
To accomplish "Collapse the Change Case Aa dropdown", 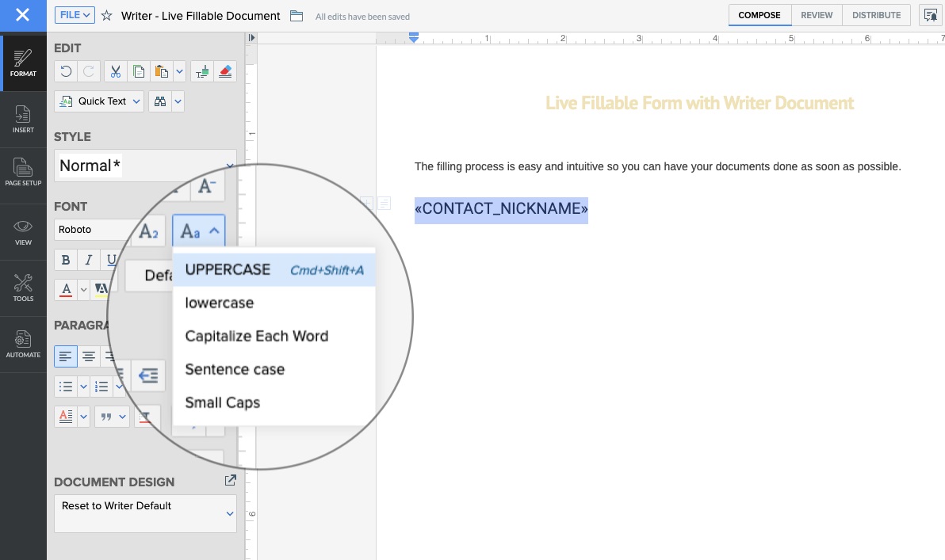I will pyautogui.click(x=199, y=231).
